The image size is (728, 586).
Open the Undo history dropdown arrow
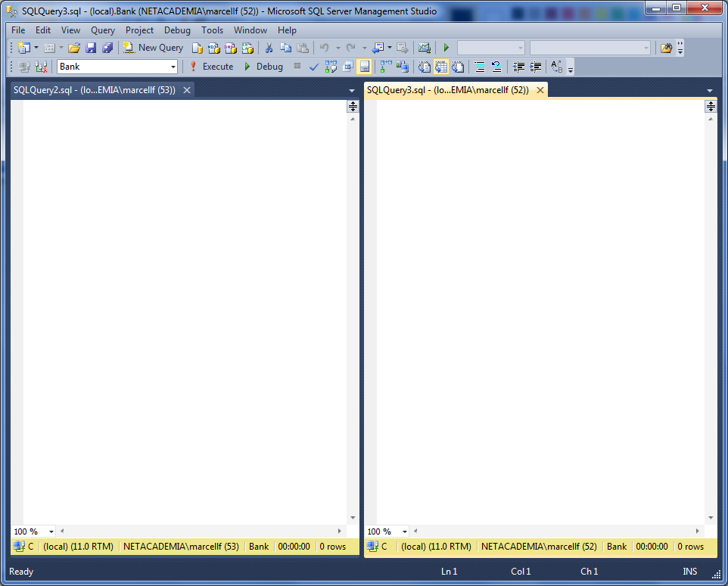click(x=338, y=48)
